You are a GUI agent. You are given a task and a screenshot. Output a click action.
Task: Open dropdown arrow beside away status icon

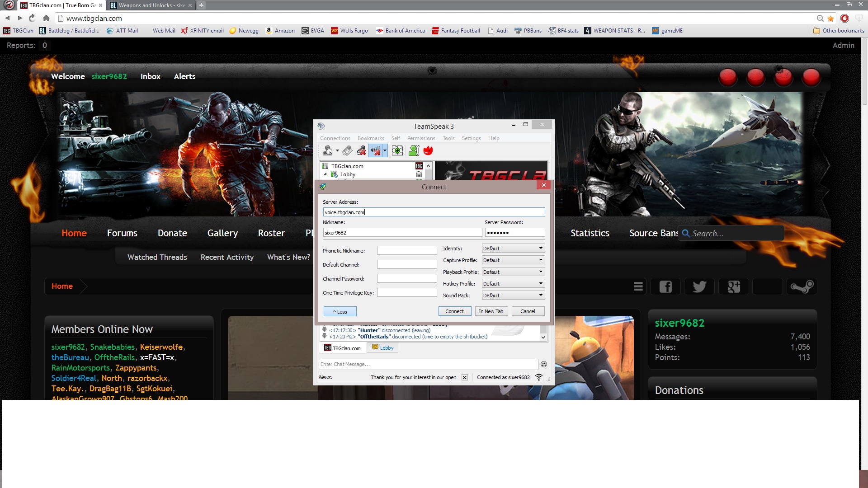[337, 151]
